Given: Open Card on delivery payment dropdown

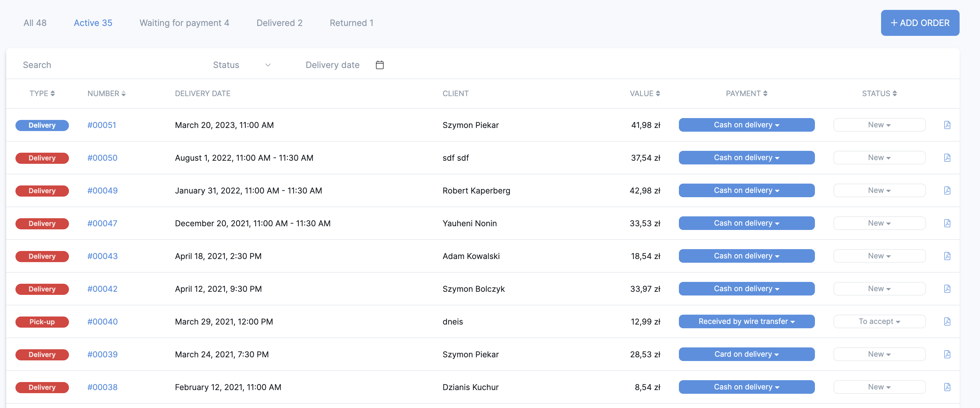Looking at the screenshot, I should pos(746,354).
